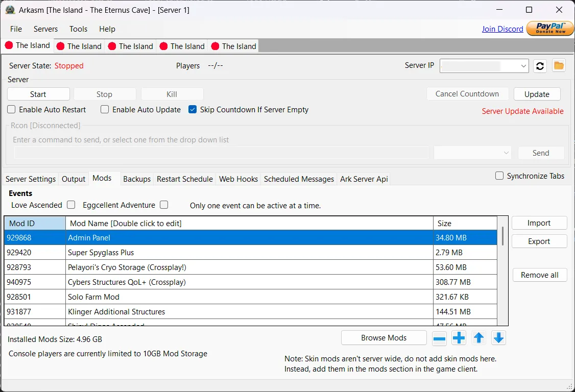Viewport: 575px width, 392px height.
Task: Open the Ark Server Api tab
Action: pyautogui.click(x=364, y=179)
